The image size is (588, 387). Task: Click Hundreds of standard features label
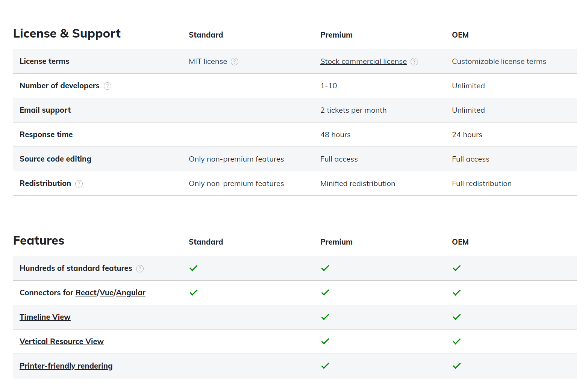(x=76, y=268)
